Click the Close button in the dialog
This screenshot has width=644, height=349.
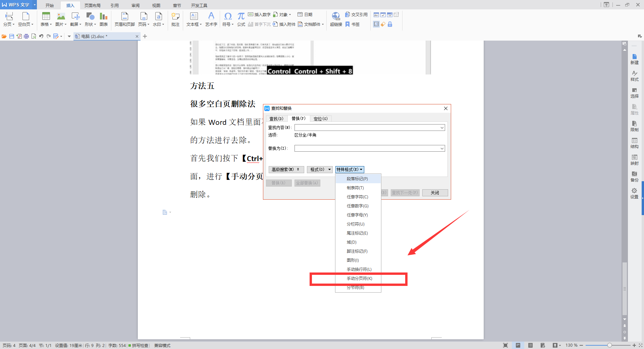(435, 193)
